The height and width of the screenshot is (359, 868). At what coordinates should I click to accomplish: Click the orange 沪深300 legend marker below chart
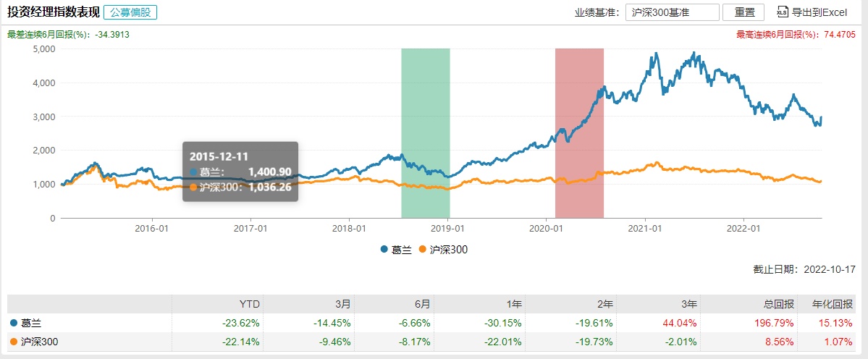(x=424, y=250)
